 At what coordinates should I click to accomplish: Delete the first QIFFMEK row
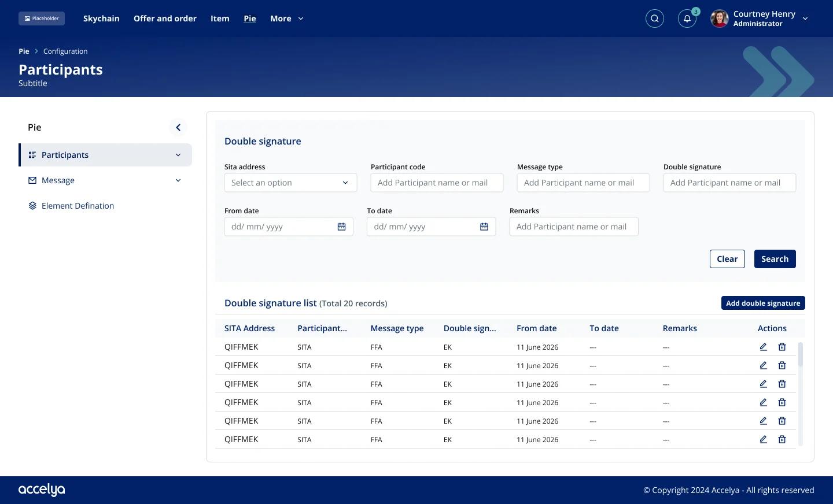tap(782, 347)
